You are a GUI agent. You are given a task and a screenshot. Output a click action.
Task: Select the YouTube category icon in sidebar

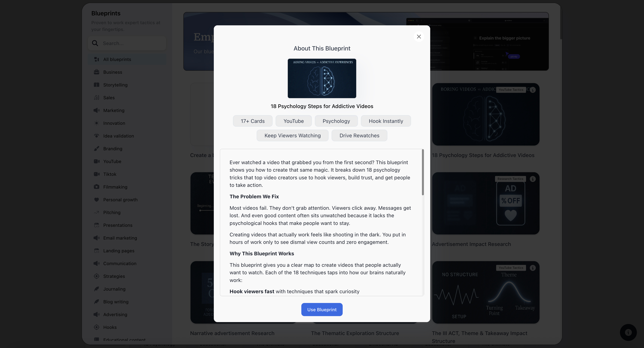coord(97,161)
